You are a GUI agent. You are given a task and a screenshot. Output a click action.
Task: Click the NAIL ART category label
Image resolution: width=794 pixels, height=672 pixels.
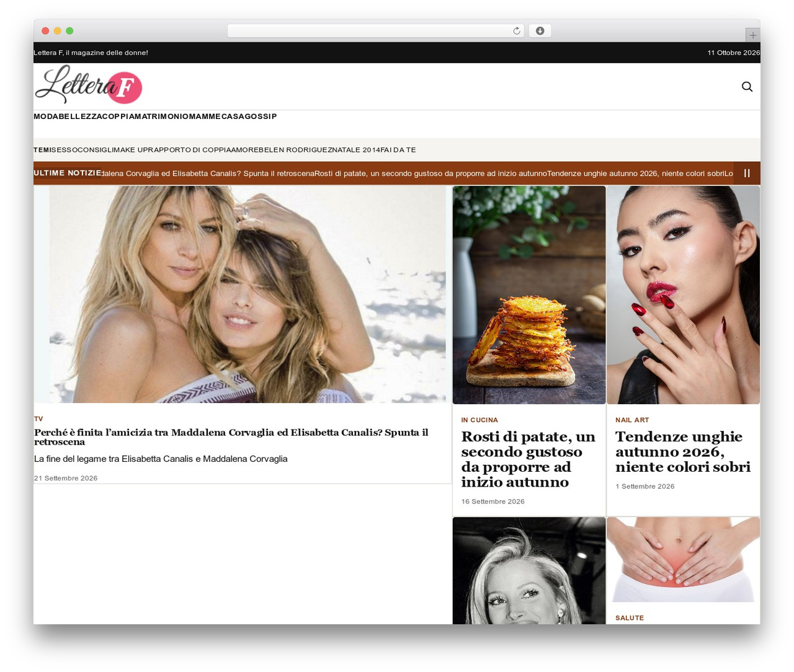click(632, 420)
